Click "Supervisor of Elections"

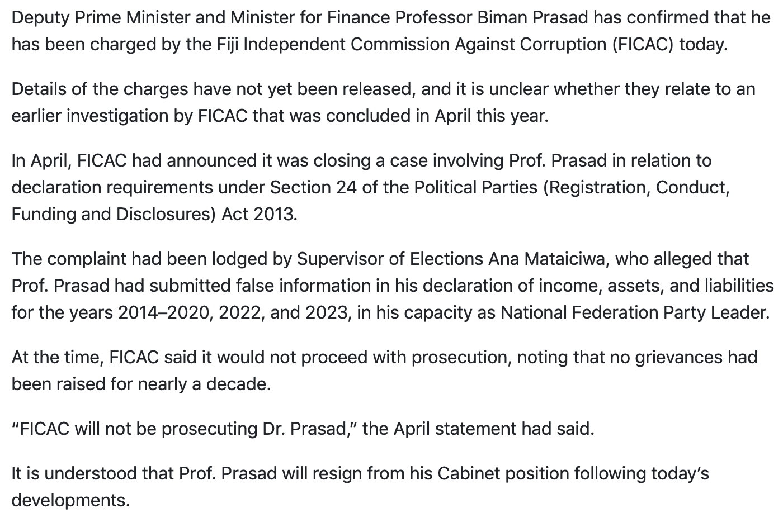point(389,259)
